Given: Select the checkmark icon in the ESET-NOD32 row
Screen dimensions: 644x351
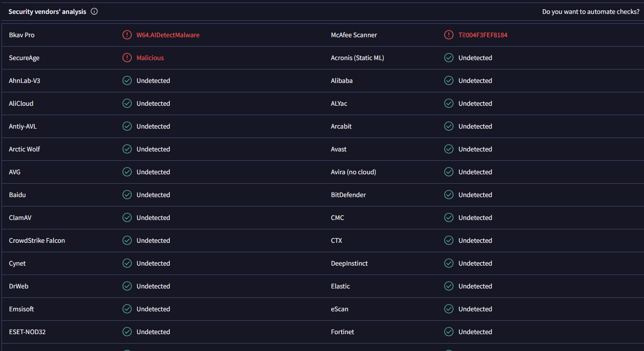Looking at the screenshot, I should (127, 332).
